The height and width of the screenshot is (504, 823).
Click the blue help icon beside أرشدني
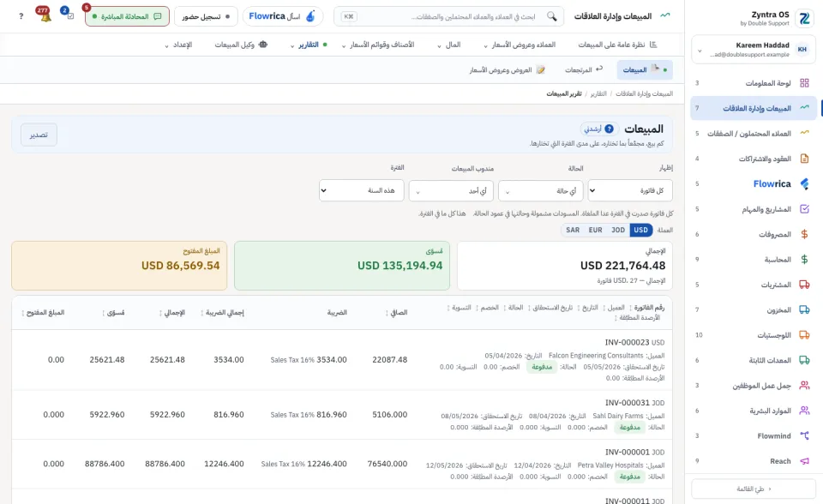609,129
